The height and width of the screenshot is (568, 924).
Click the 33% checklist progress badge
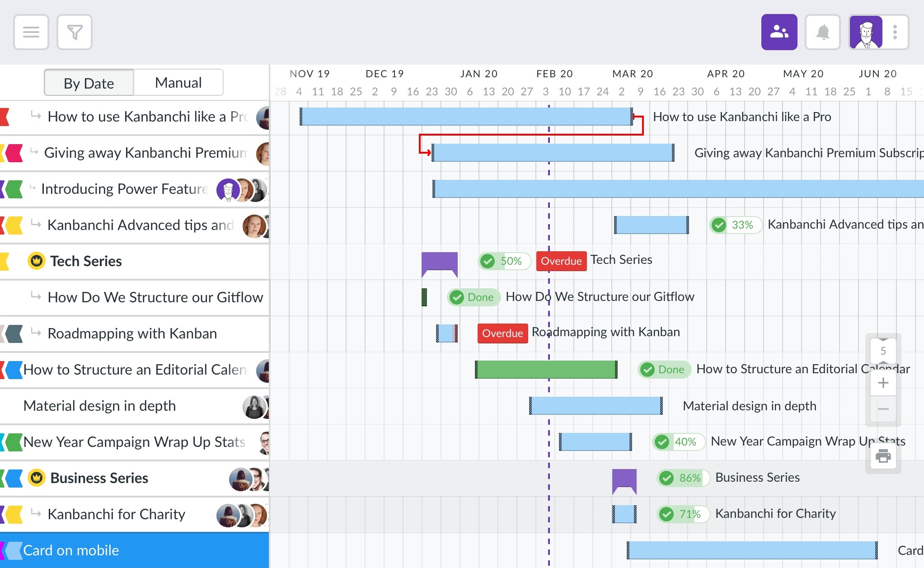point(736,225)
